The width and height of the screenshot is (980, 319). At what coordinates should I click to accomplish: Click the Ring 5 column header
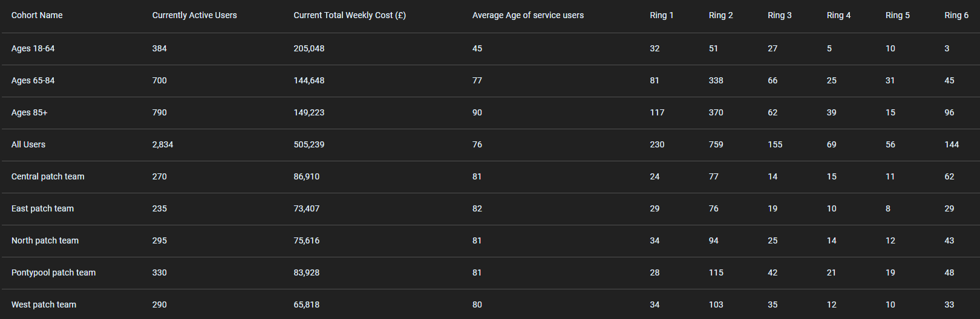click(x=897, y=15)
